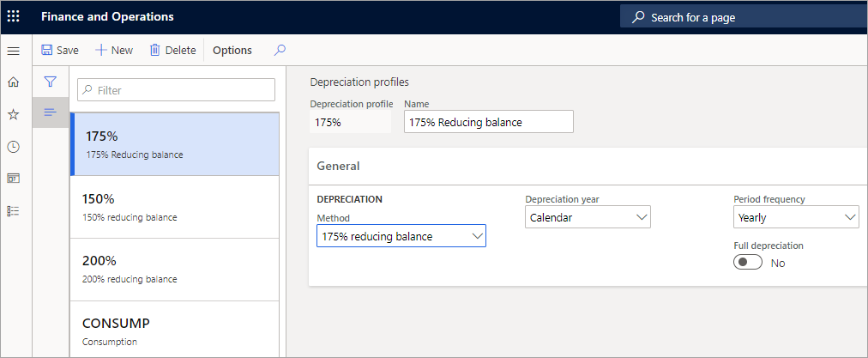Click the action pane search magnifier icon
The width and height of the screenshot is (868, 358).
point(280,50)
